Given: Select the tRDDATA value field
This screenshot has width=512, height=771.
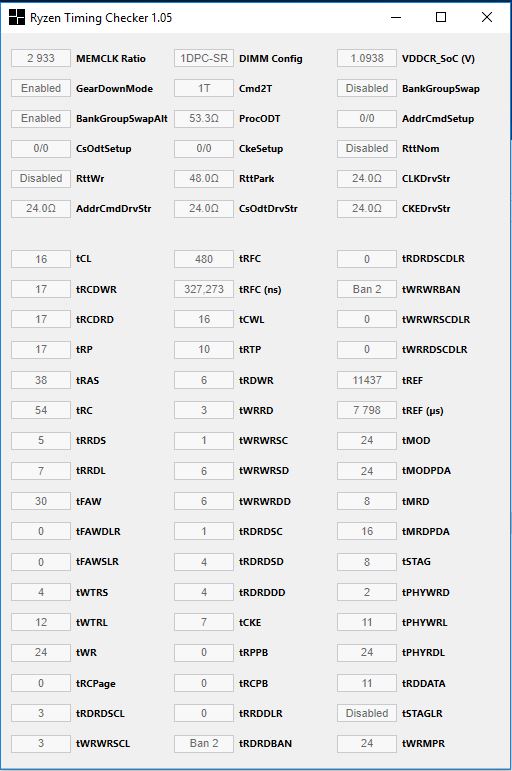Looking at the screenshot, I should point(366,682).
